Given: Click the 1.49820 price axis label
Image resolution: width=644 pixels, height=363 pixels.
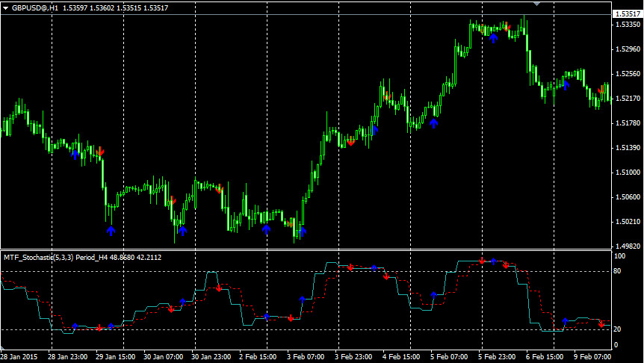Looking at the screenshot, I should point(628,246).
